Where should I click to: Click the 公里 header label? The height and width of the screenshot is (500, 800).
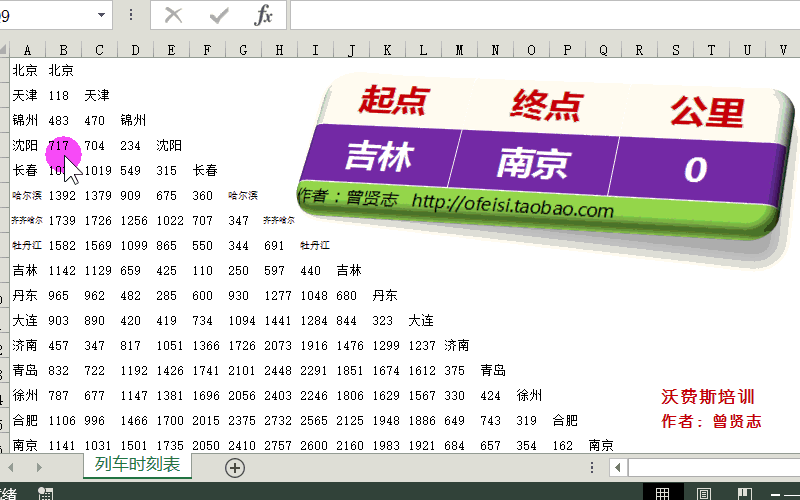click(x=706, y=111)
